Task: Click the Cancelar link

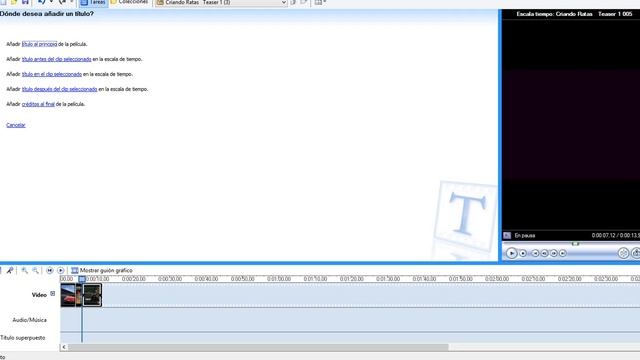Action: [x=16, y=125]
